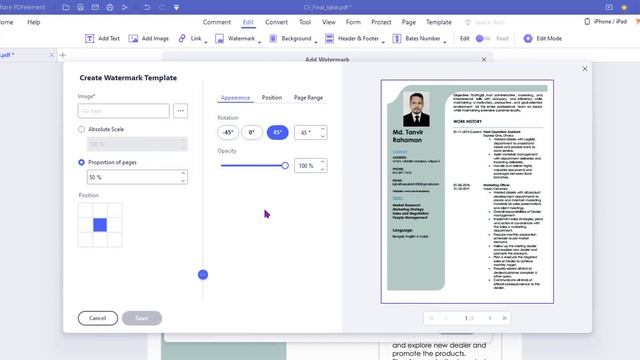640x360 pixels.
Task: Decrease the opacity percentage value
Action: [x=322, y=169]
